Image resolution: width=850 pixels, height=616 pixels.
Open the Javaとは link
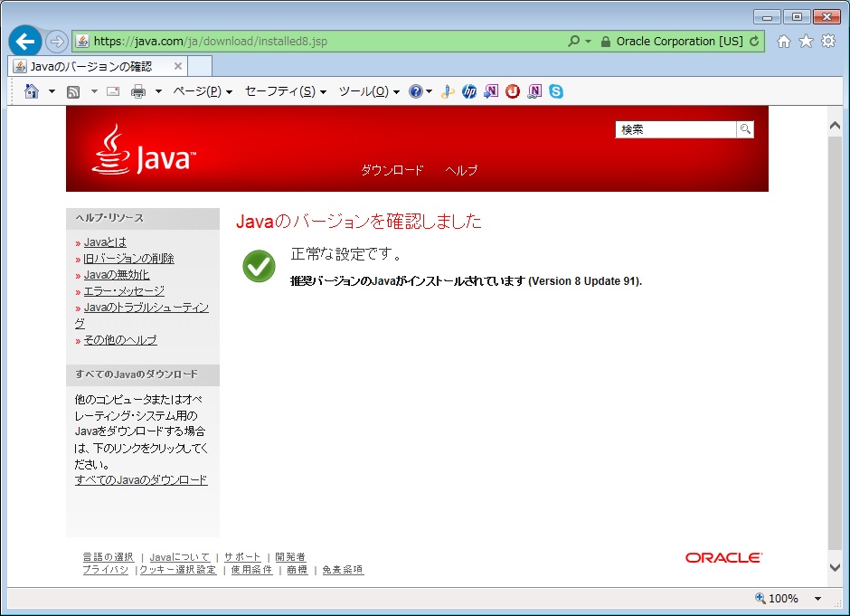click(105, 242)
